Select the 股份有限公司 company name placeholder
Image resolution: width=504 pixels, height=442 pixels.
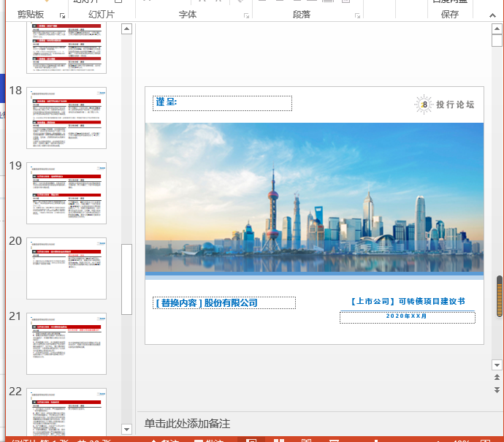coord(224,302)
